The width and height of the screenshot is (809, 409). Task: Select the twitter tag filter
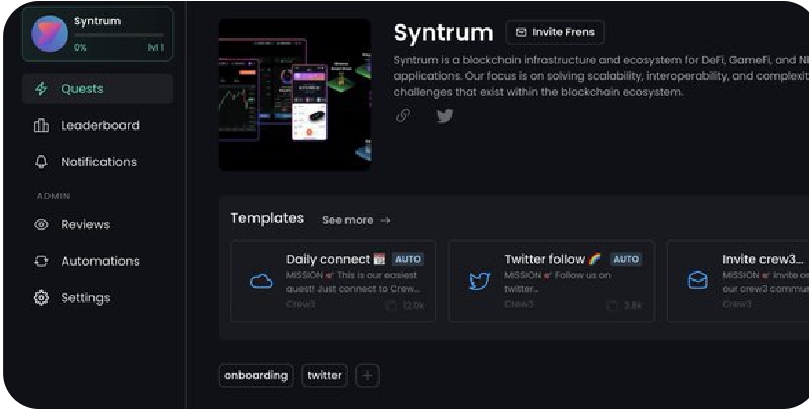[325, 375]
